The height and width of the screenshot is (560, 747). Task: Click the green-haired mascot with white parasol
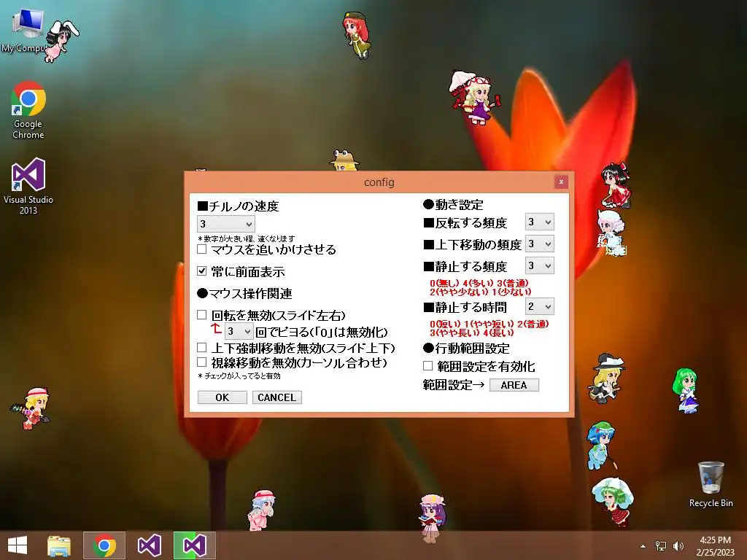(614, 502)
